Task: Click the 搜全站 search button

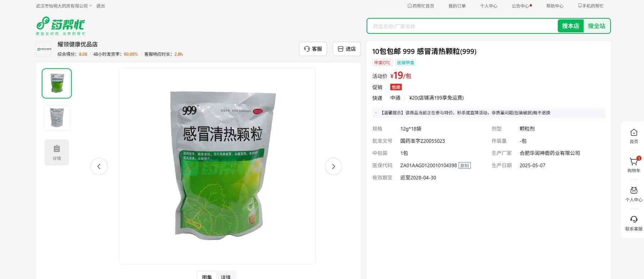Action: coord(597,26)
